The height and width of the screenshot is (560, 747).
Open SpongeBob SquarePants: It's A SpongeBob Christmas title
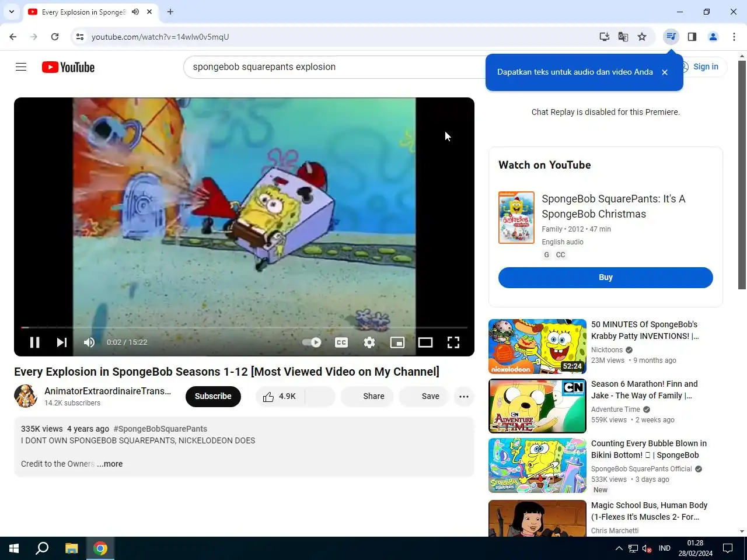tap(613, 206)
